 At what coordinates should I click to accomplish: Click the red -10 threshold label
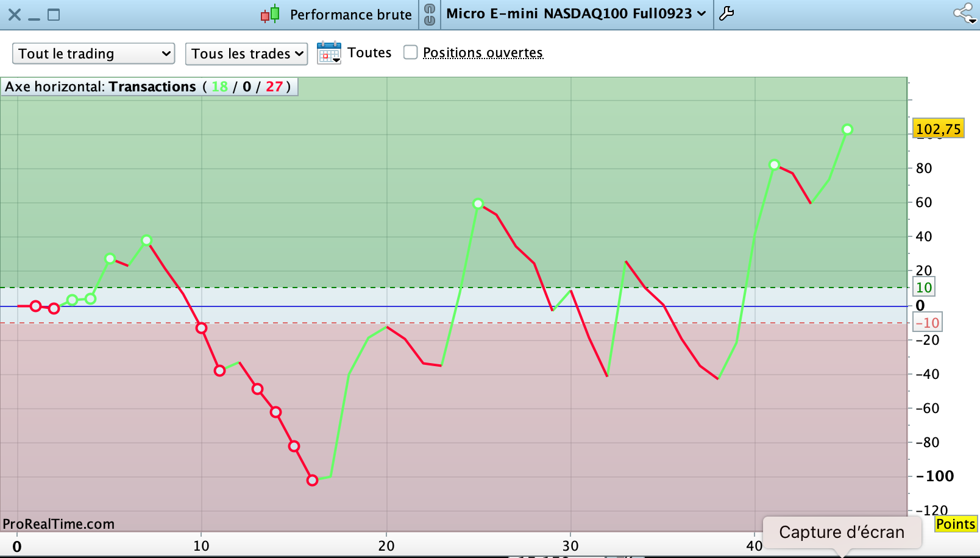928,323
